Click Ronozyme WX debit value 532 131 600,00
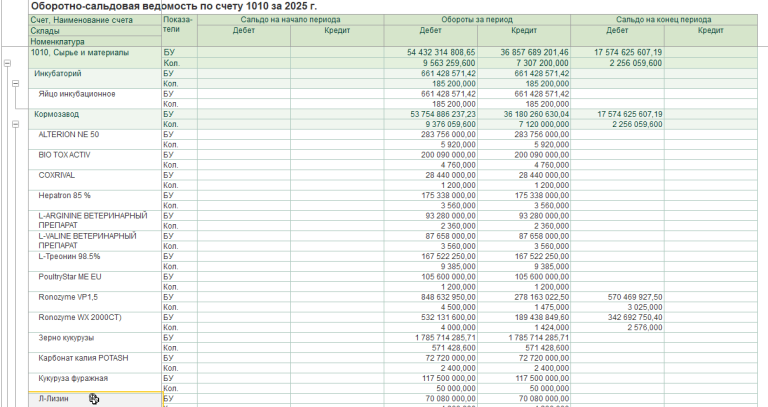Screen dimensions: 768x407 tap(448, 317)
